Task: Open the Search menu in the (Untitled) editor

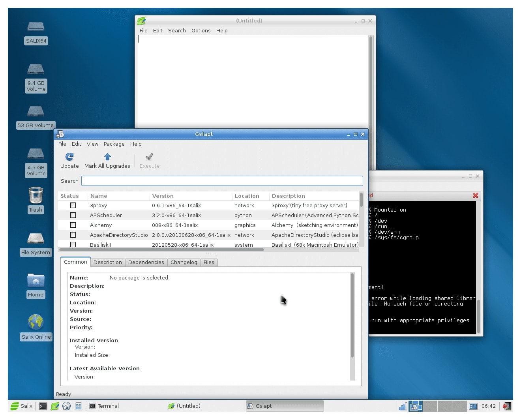Action: click(x=177, y=30)
